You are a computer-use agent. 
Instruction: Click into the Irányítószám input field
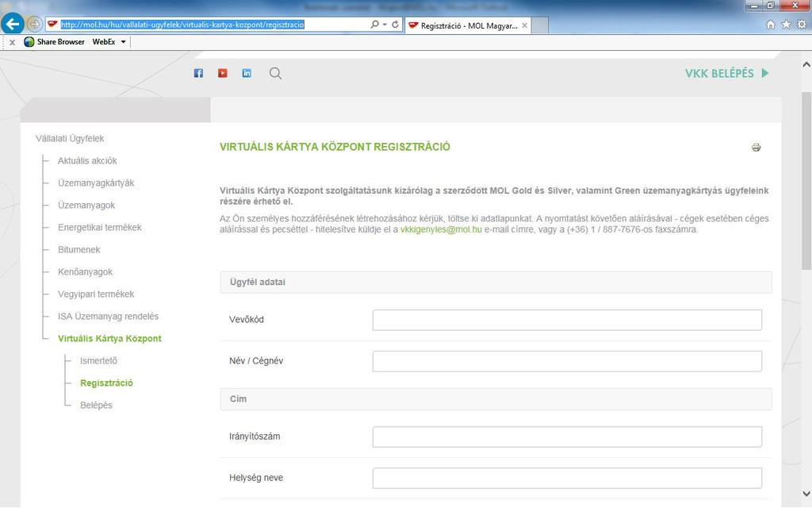(567, 437)
